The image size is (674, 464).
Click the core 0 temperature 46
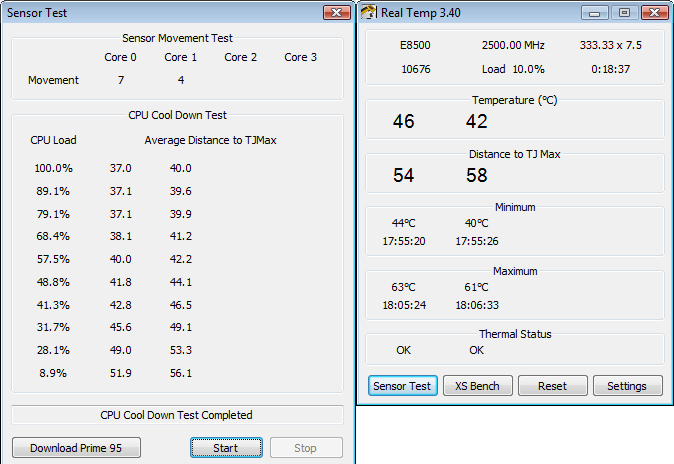(x=404, y=121)
